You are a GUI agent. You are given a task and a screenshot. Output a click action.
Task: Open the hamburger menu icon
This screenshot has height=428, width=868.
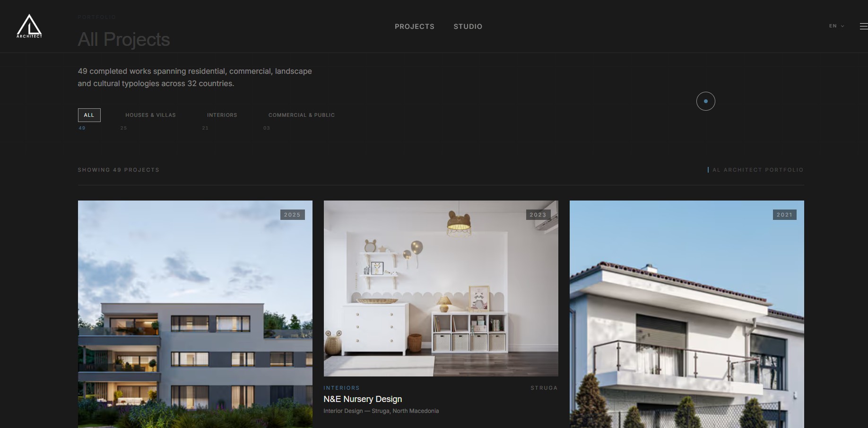click(x=864, y=26)
